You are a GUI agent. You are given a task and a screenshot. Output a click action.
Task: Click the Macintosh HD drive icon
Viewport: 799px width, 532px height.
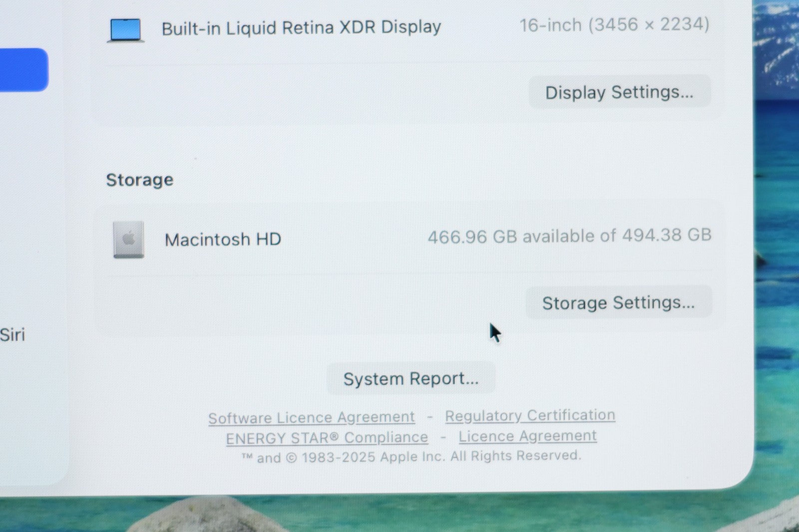129,240
